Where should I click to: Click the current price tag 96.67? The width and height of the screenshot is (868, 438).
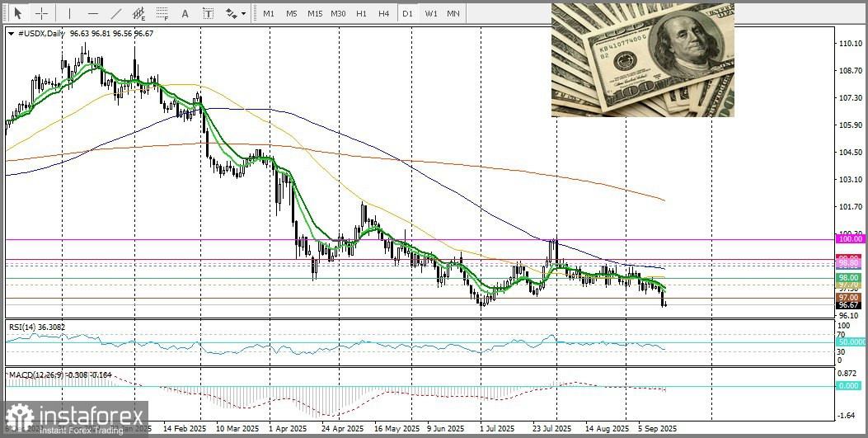point(849,305)
